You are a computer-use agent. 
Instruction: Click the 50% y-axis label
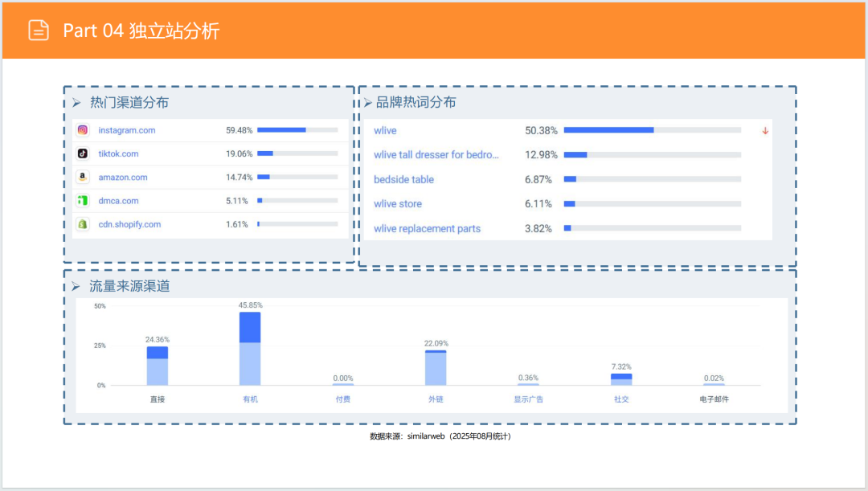pos(100,306)
